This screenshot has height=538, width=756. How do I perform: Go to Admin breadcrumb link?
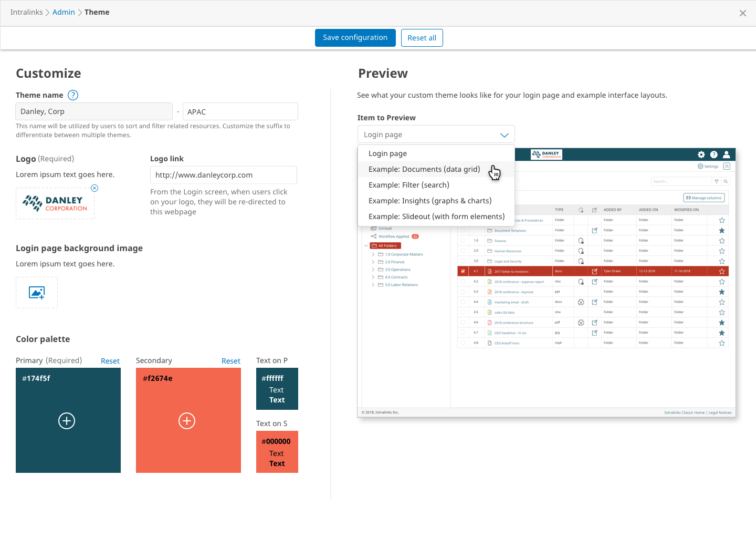click(64, 12)
